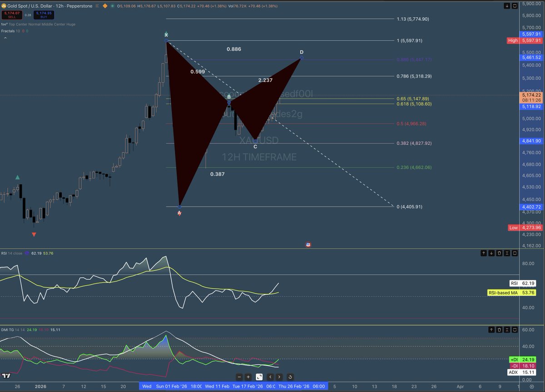The height and width of the screenshot is (392, 545).
Task: Click the Sun 01 Feb '26 time label
Action: (x=172, y=386)
